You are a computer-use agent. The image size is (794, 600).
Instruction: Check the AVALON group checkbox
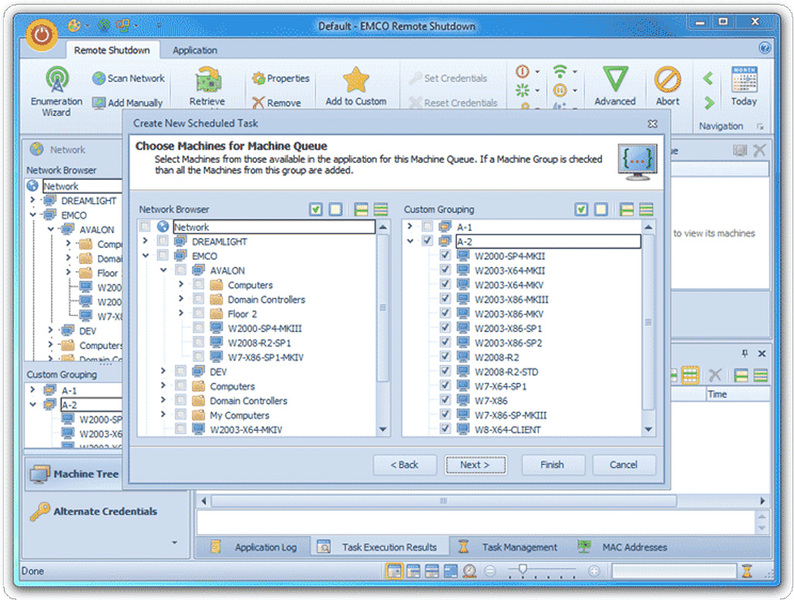point(181,270)
